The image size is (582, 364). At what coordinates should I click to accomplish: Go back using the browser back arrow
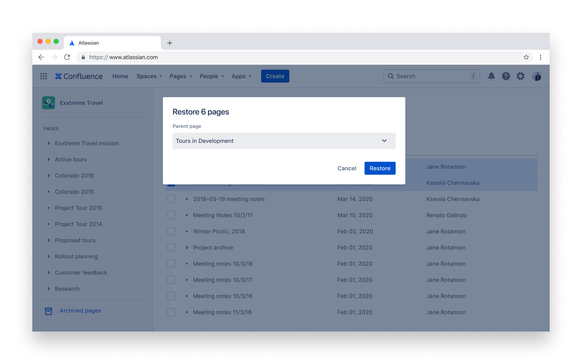pos(41,57)
